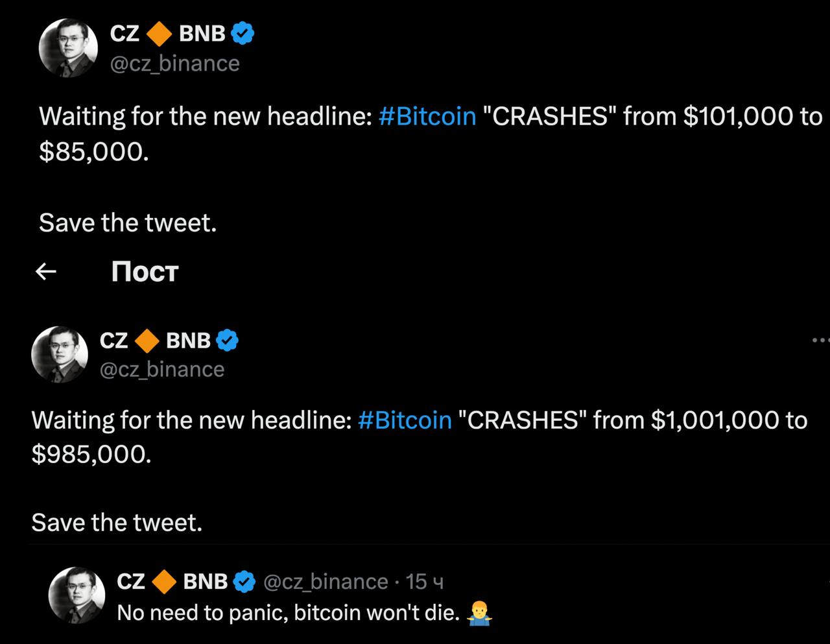Click the orange BNB diamond icon in the top tweet

click(x=160, y=34)
